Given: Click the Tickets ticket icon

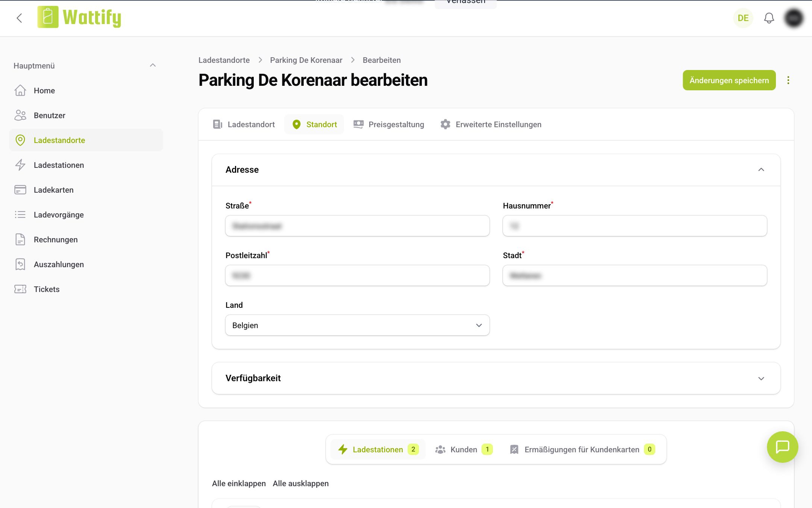Looking at the screenshot, I should pos(20,289).
